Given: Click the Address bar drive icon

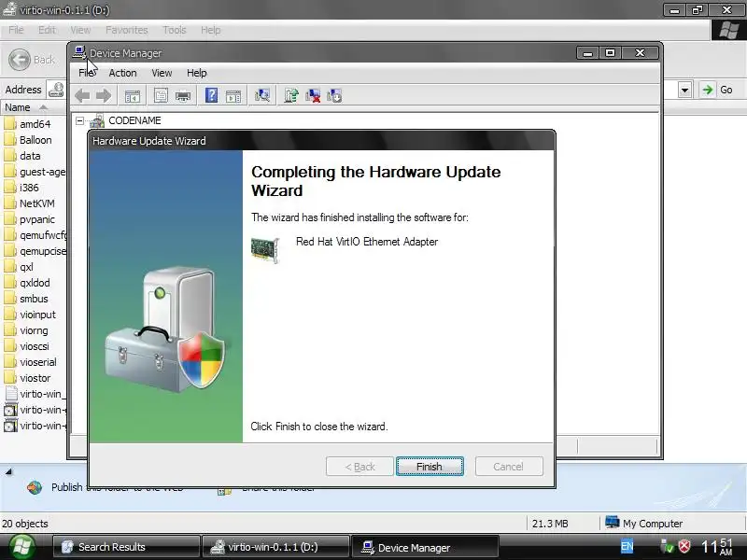Looking at the screenshot, I should point(56,90).
